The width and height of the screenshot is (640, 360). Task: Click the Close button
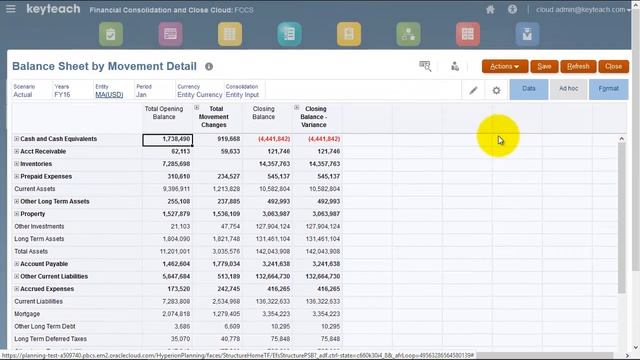point(613,67)
